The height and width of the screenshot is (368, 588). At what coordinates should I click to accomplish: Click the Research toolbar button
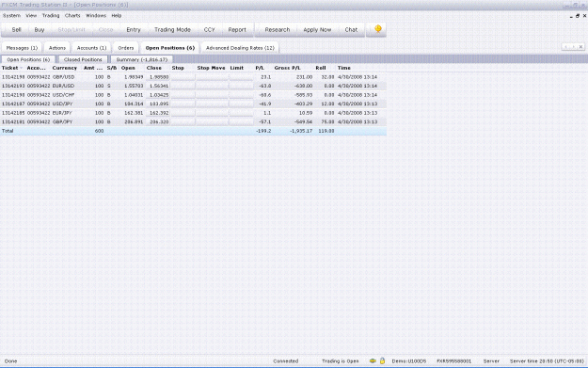click(x=278, y=29)
